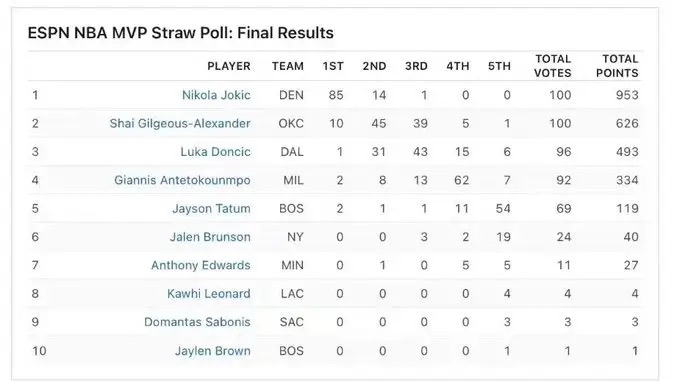
Task: Sort by the 1ST column header
Action: [333, 66]
